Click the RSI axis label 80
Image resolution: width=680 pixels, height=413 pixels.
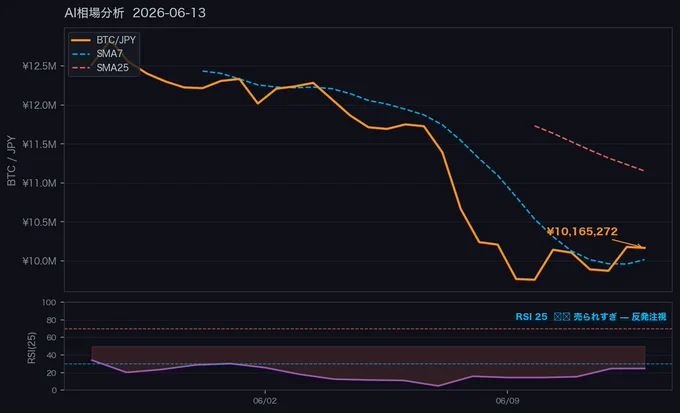pos(51,320)
